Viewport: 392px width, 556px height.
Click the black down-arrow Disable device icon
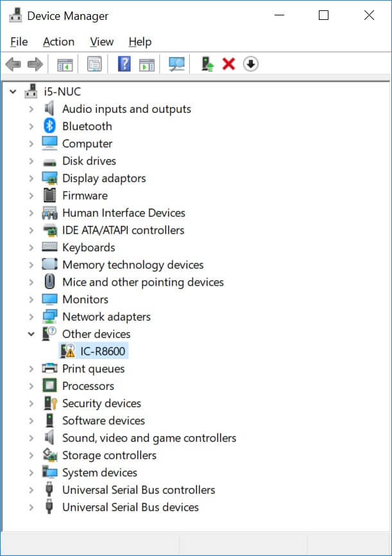pos(251,64)
